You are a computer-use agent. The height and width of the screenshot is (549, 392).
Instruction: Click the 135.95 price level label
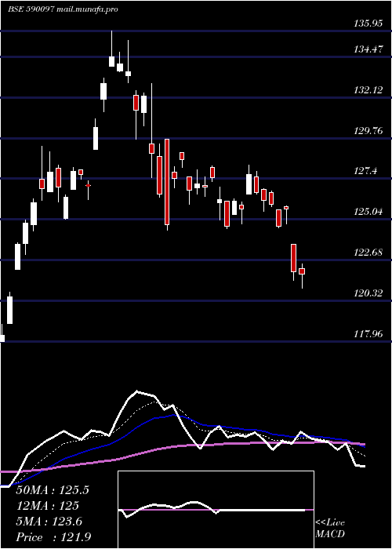coord(368,24)
